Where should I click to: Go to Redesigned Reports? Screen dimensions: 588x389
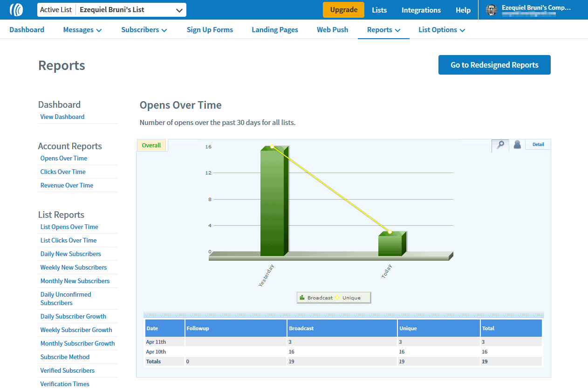pyautogui.click(x=494, y=65)
